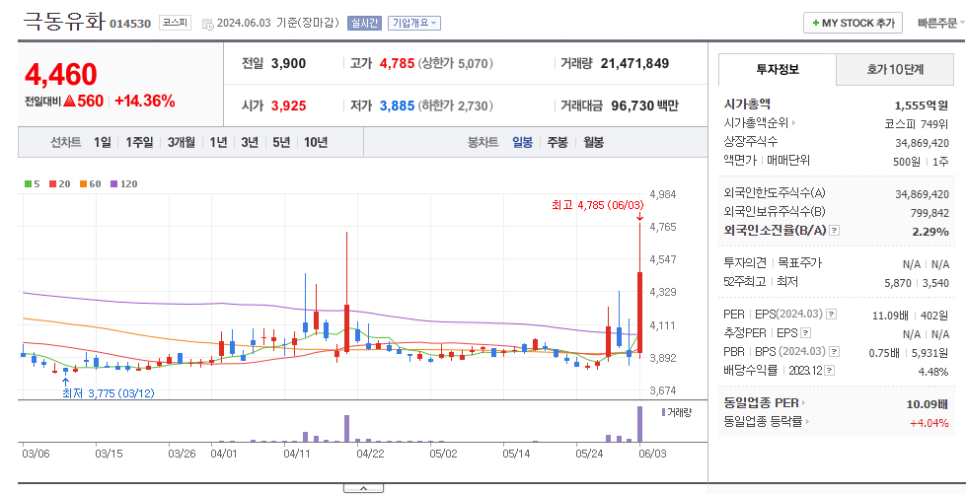Click the 04/22 date label on chart axis
Viewport: 966px width, 494px height.
point(370,454)
